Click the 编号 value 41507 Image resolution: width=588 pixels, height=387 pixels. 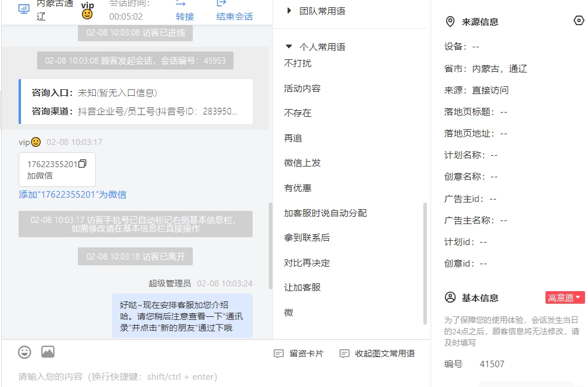[x=492, y=364]
